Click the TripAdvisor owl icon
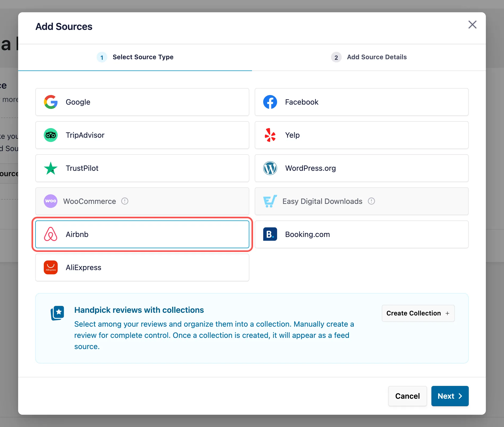The height and width of the screenshot is (427, 504). (51, 135)
